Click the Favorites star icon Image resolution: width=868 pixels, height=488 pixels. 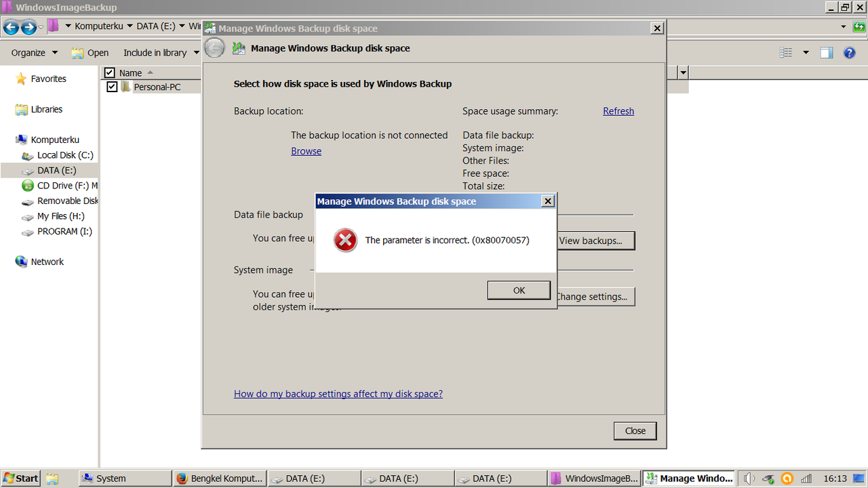(x=22, y=79)
